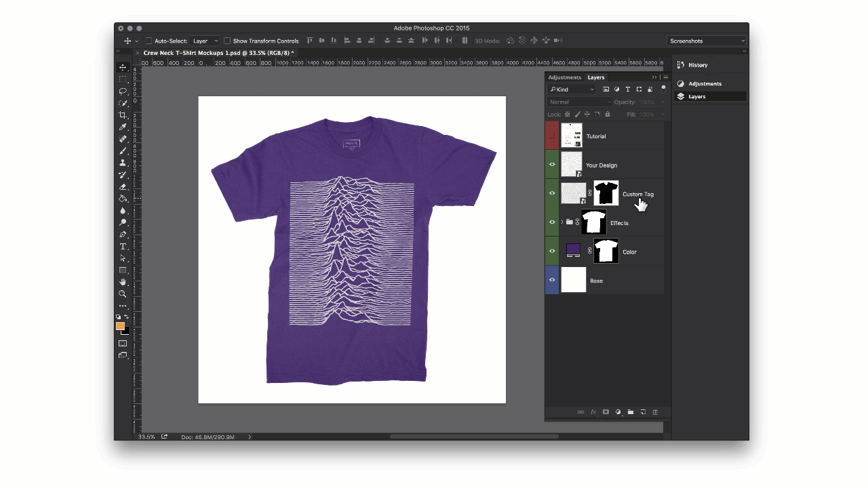
Task: Open the Screenshots workspace dropdown
Action: click(707, 41)
